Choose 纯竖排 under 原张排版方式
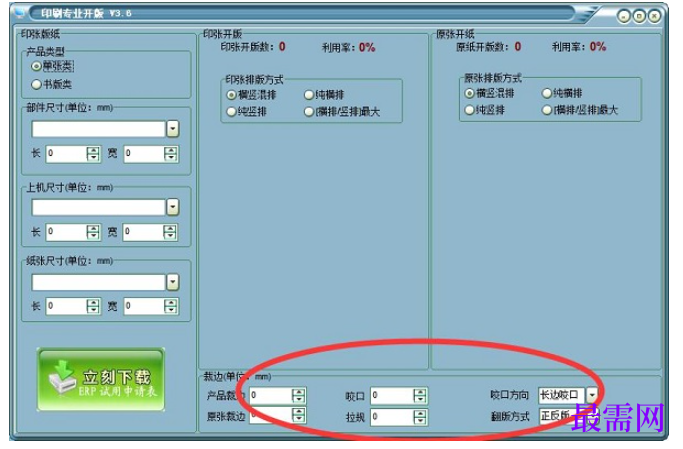 (x=469, y=110)
